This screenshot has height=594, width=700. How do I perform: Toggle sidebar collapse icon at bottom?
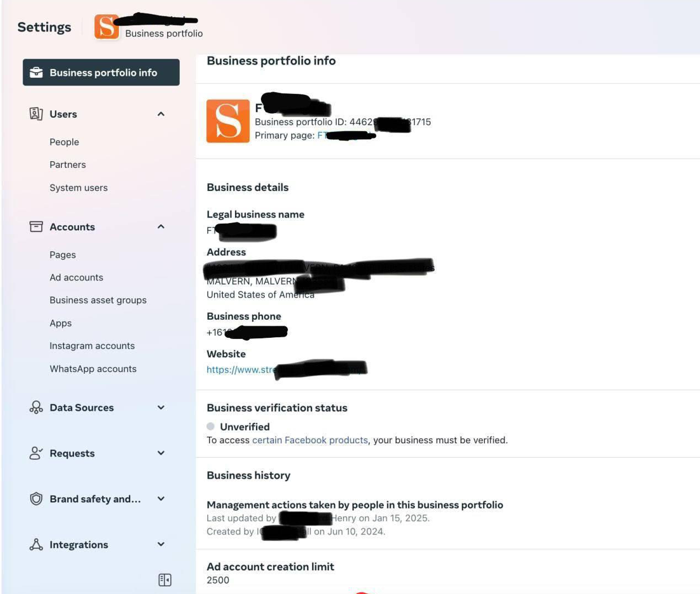click(x=164, y=580)
